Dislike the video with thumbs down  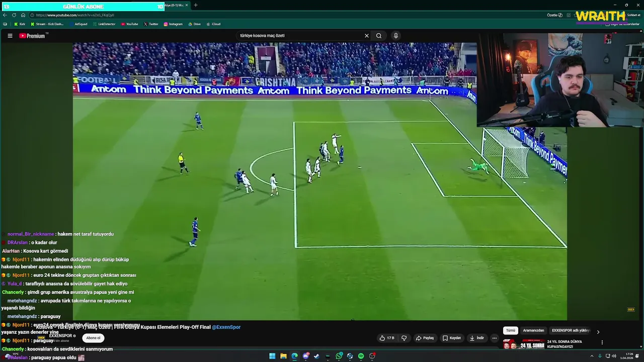click(x=404, y=338)
